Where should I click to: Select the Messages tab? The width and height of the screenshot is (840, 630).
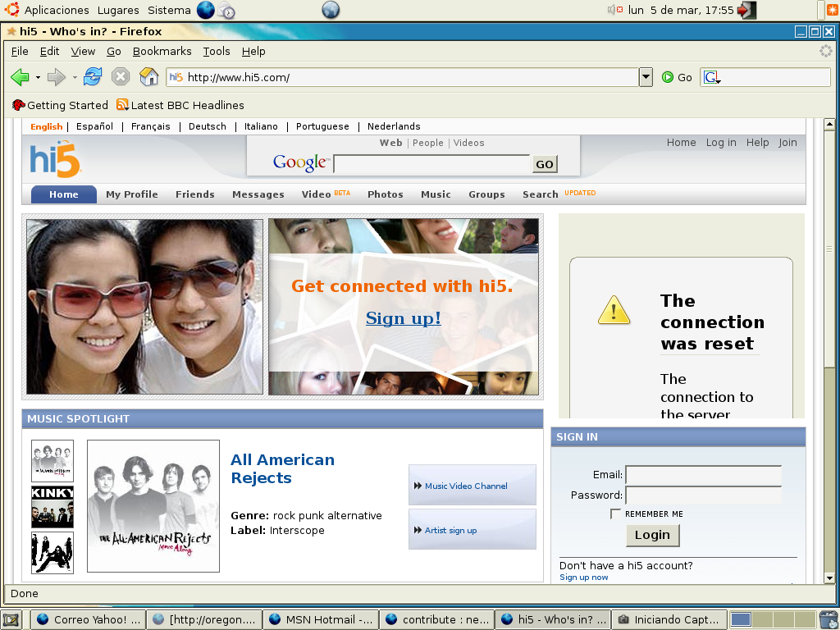click(258, 194)
